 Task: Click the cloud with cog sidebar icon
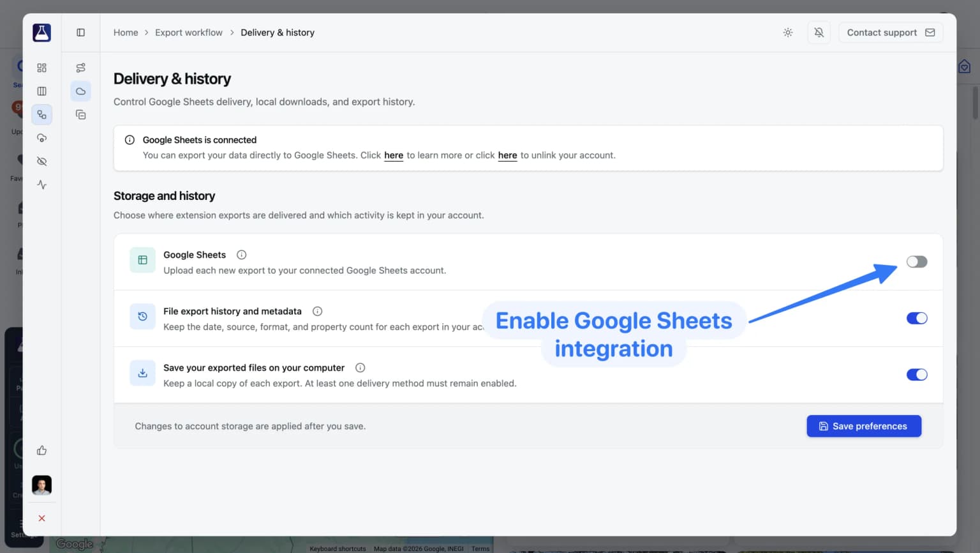[42, 138]
